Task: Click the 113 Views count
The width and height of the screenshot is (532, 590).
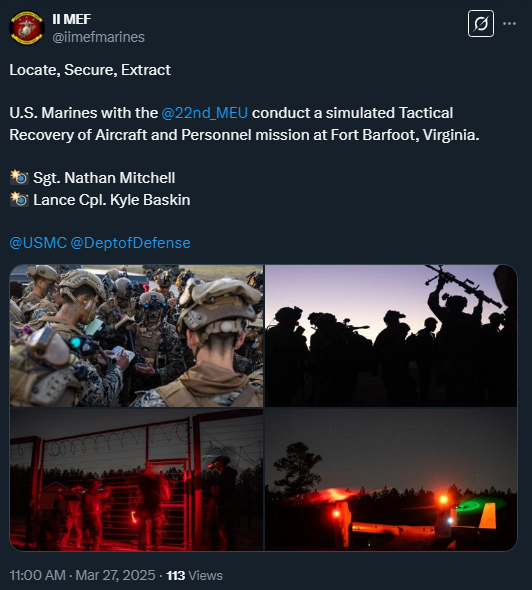Action: coord(195,575)
